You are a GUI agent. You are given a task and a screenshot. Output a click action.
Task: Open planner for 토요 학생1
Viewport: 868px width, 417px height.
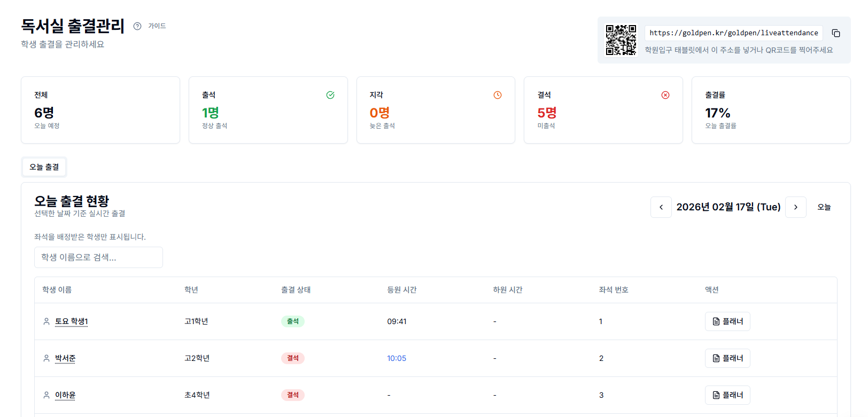click(727, 321)
